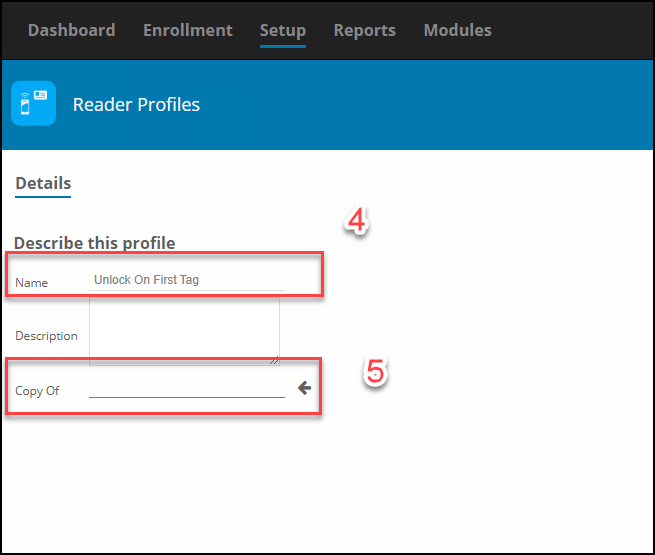The width and height of the screenshot is (655, 555).
Task: Click the red number 4 annotation
Action: click(356, 220)
